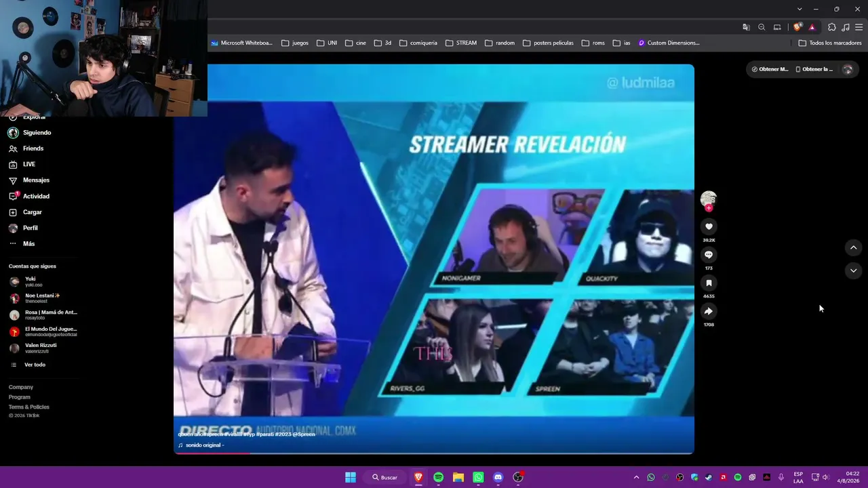Open Discord from the taskbar
Image resolution: width=868 pixels, height=488 pixels.
coord(498,477)
